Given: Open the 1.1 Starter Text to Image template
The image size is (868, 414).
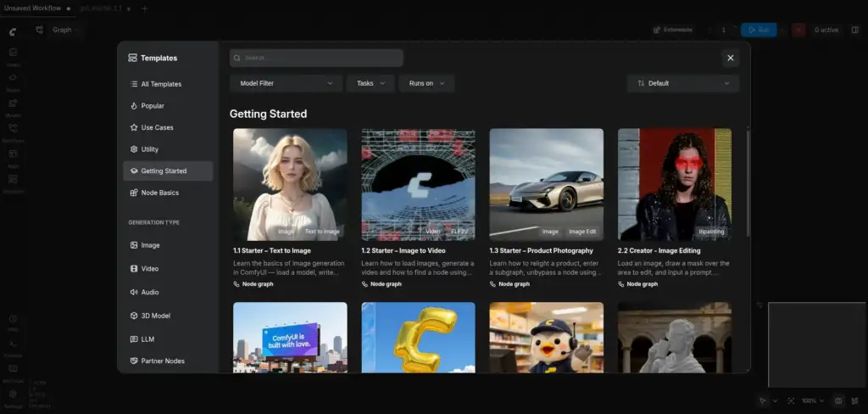Looking at the screenshot, I should tap(290, 208).
